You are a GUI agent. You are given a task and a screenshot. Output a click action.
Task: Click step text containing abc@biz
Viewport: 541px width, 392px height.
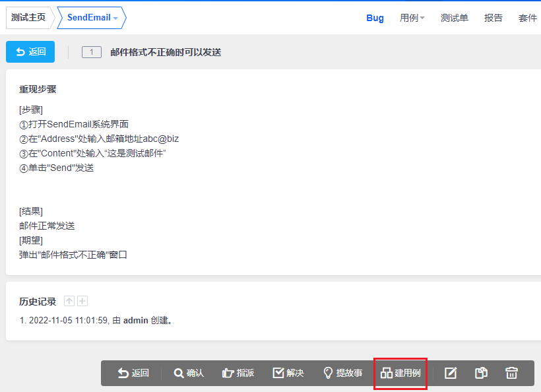point(99,139)
